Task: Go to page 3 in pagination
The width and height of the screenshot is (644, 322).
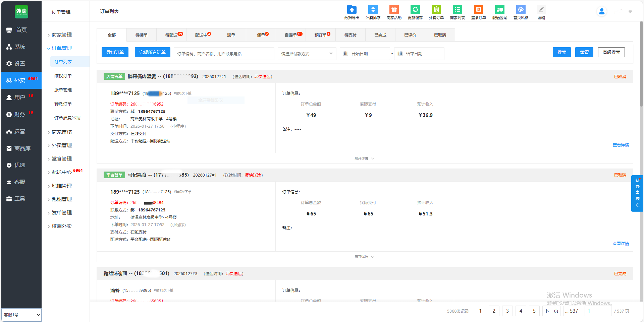Action: click(x=507, y=311)
